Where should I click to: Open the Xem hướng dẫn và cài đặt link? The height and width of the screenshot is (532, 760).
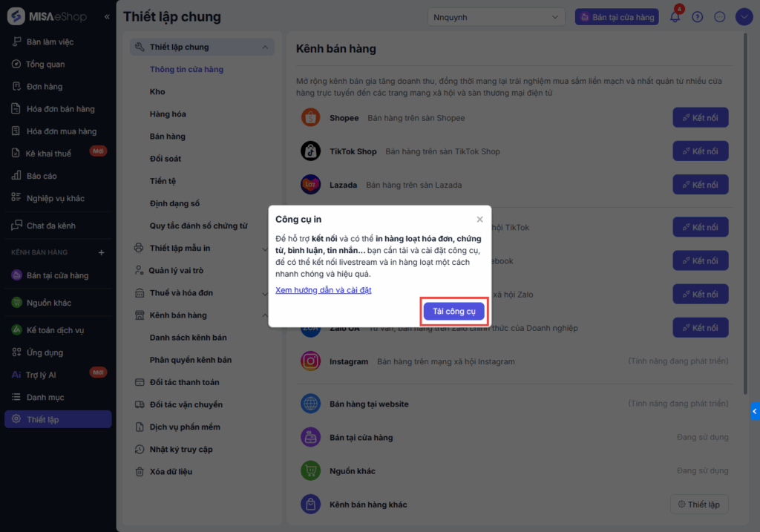(323, 289)
